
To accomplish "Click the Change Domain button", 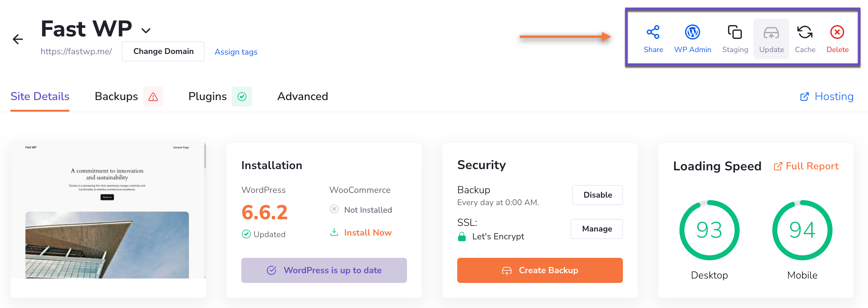I will click(163, 51).
